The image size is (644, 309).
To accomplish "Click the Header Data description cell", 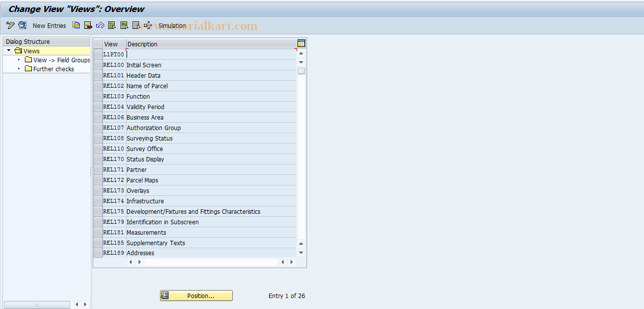I will click(x=211, y=75).
